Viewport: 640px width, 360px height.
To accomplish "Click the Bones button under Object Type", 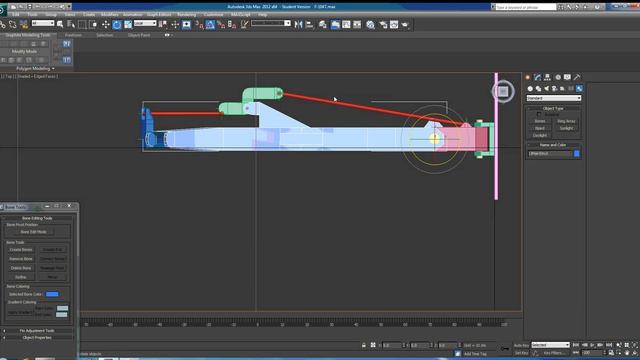I will pos(540,121).
